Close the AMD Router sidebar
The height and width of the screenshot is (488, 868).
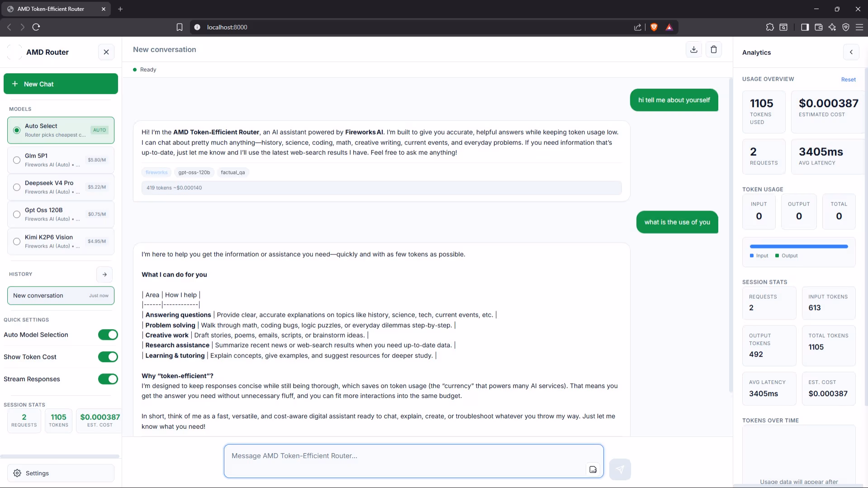point(106,52)
